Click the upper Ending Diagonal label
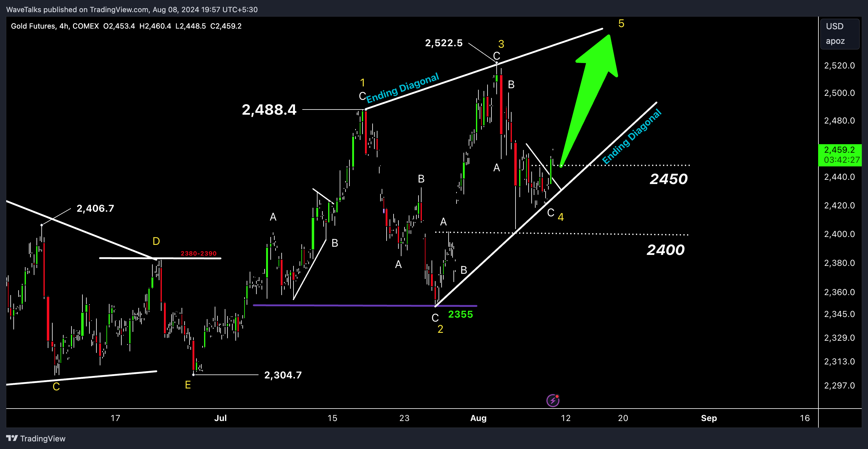The image size is (868, 449). [403, 88]
